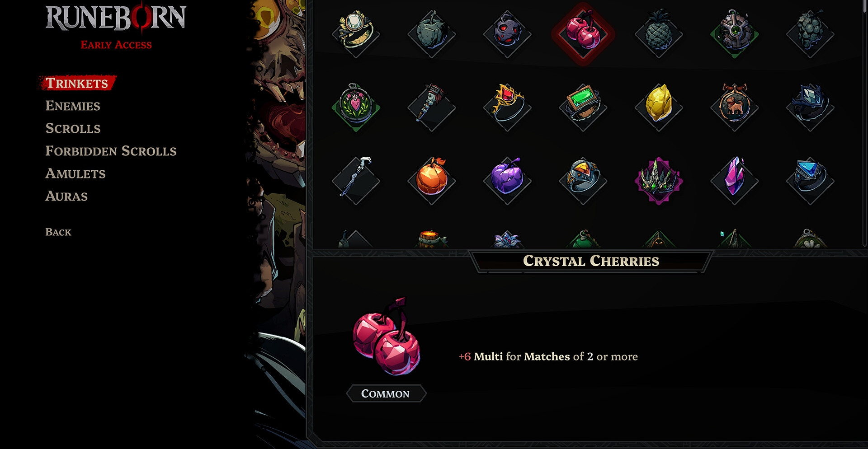868x449 pixels.
Task: Go to Forbidden Scrolls
Action: tap(111, 151)
